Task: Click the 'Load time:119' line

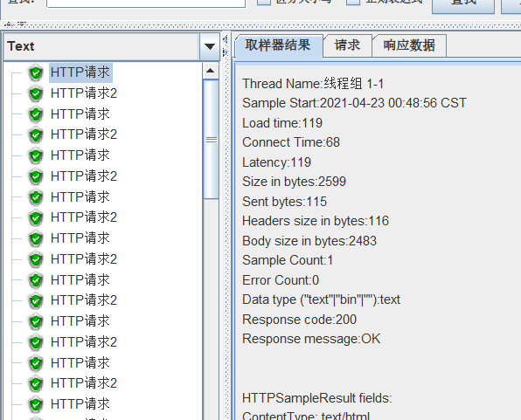Action: [x=282, y=123]
